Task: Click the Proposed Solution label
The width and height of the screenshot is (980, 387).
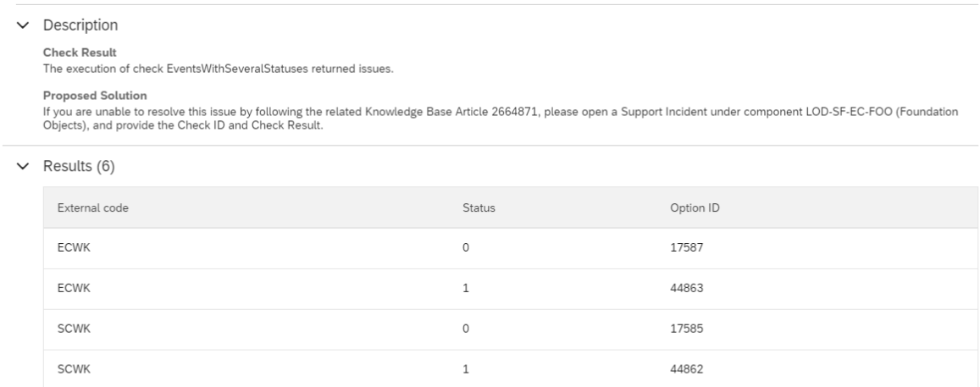Action: point(95,96)
